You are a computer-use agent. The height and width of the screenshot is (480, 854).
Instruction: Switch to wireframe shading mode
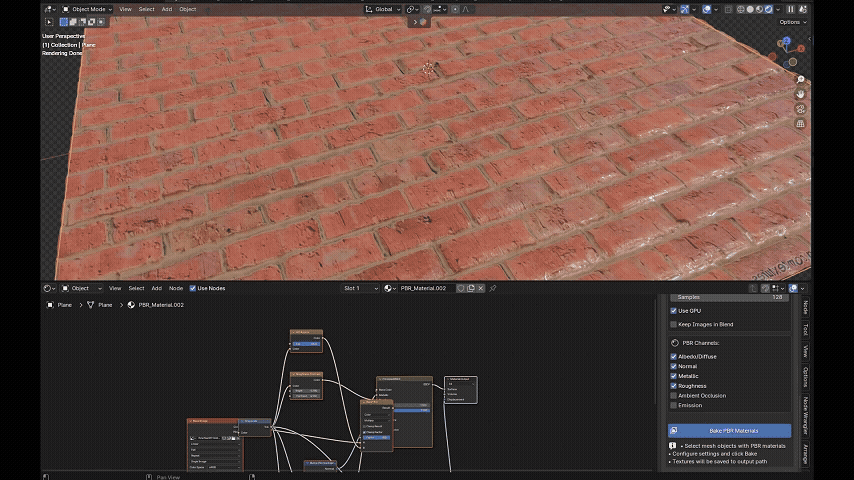[741, 9]
